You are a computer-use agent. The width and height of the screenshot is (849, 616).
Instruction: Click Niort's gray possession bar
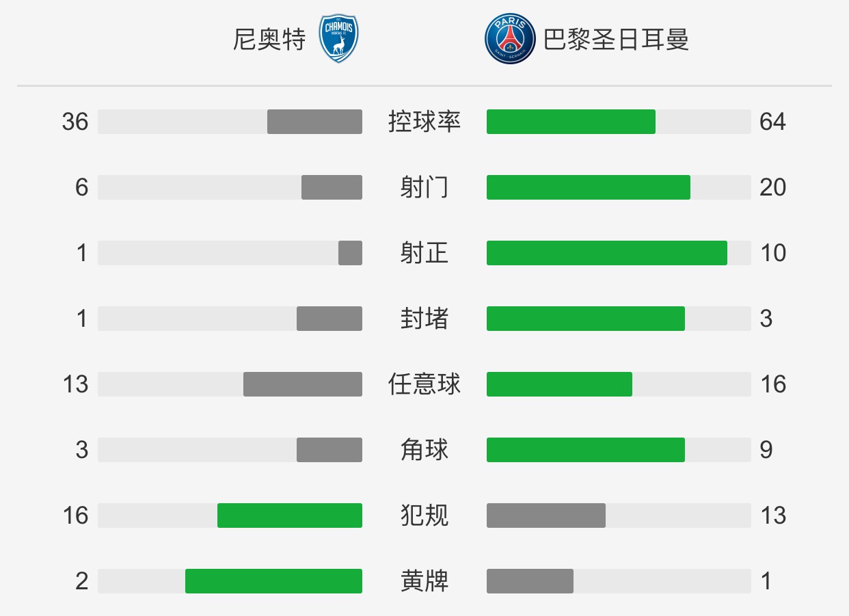click(x=314, y=122)
